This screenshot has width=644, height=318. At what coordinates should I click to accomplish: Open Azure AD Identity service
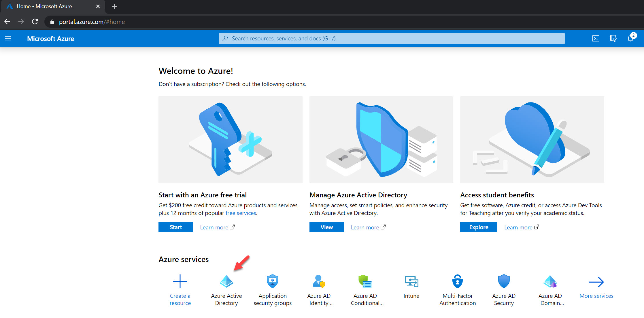(319, 281)
